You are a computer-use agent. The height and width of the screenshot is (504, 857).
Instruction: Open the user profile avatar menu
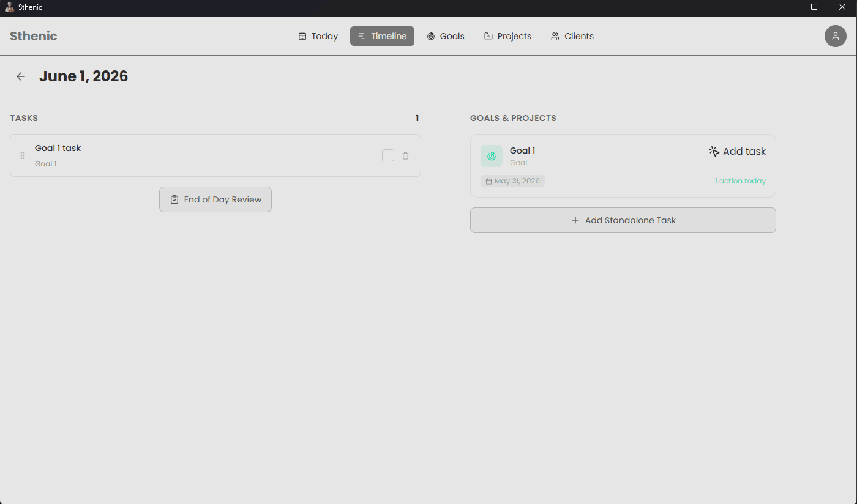(835, 36)
